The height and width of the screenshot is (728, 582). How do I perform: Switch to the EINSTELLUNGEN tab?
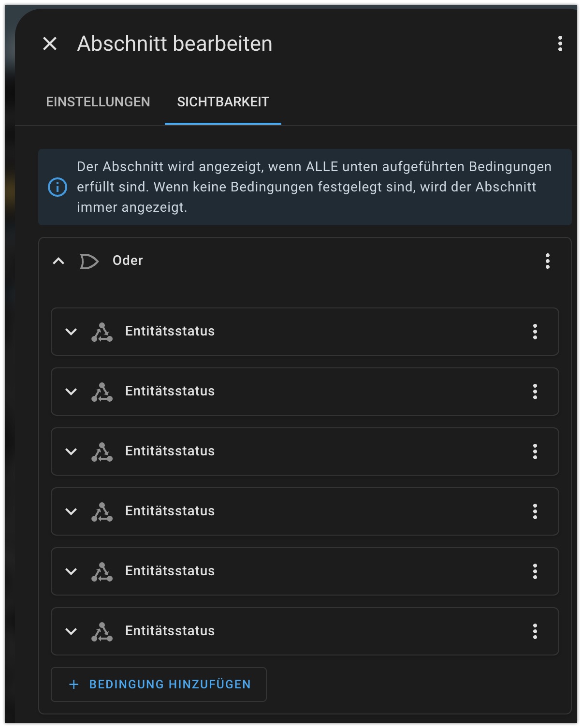point(98,102)
